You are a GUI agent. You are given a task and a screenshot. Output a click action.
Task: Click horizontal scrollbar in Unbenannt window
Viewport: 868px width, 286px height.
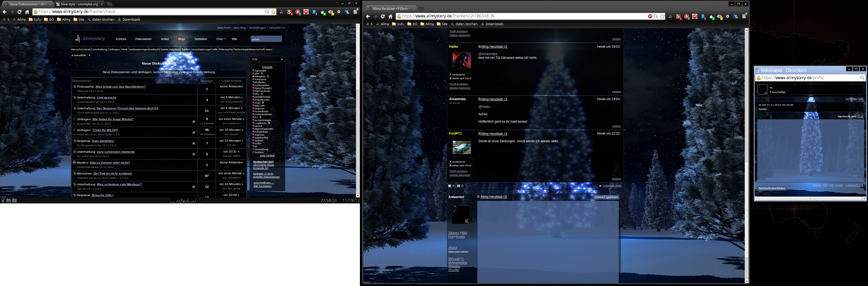pyautogui.click(x=810, y=199)
